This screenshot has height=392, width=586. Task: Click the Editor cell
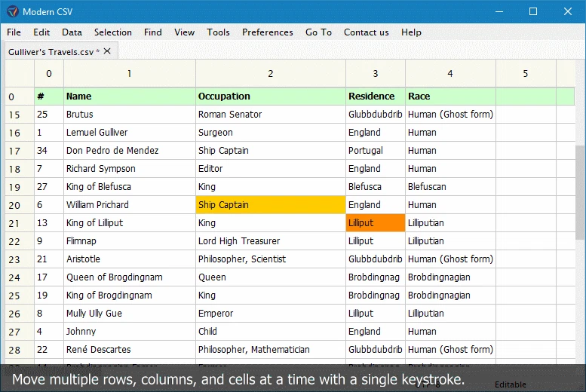(271, 169)
